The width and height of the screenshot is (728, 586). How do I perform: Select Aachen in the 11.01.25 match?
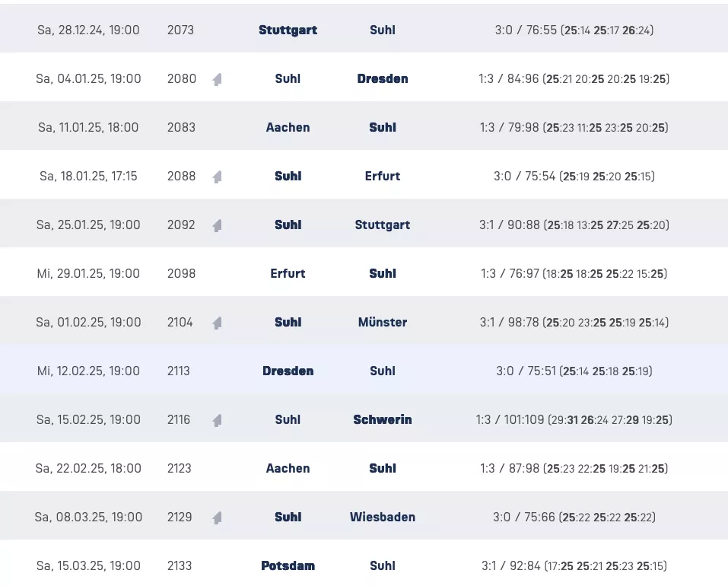(x=288, y=128)
